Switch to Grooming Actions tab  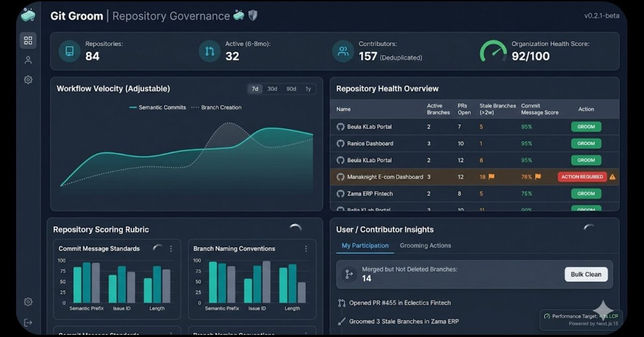coord(426,245)
